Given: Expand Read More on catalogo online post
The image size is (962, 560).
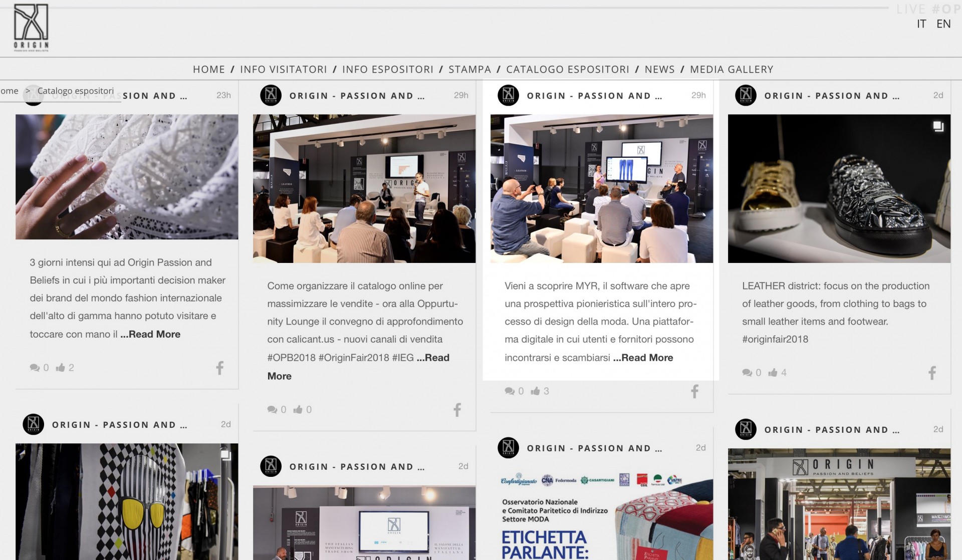Looking at the screenshot, I should (433, 358).
